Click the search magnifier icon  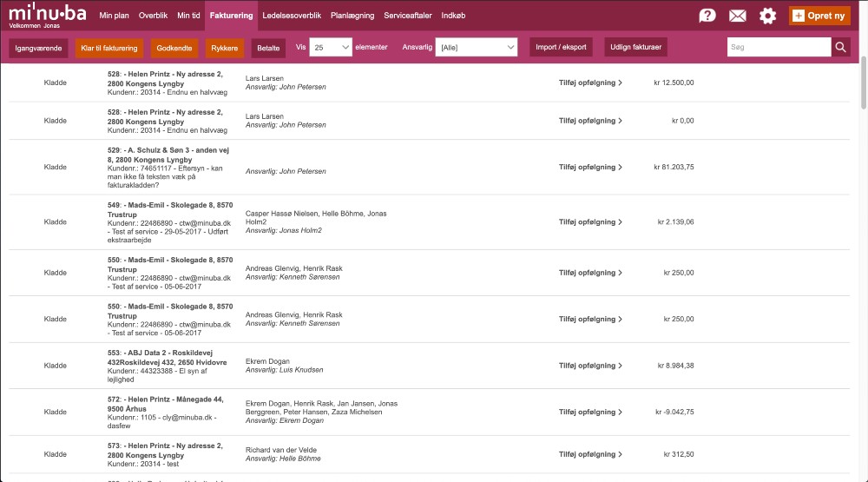[x=840, y=48]
